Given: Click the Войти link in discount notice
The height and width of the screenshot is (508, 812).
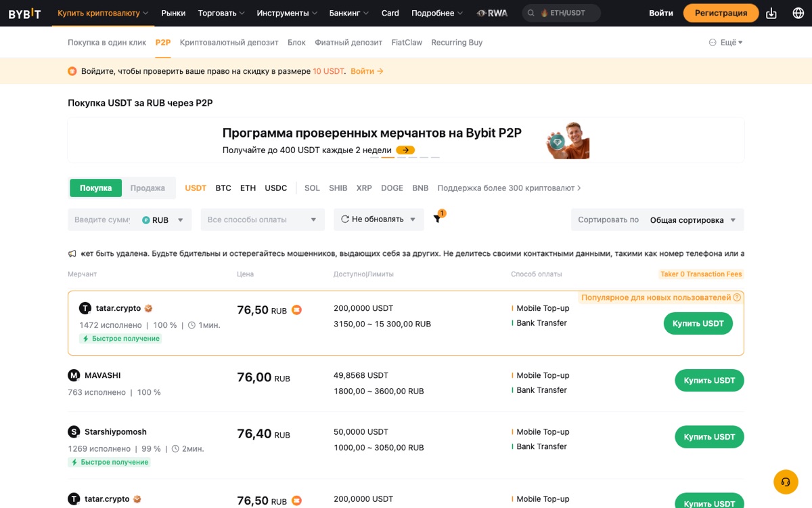Looking at the screenshot, I should pos(367,71).
